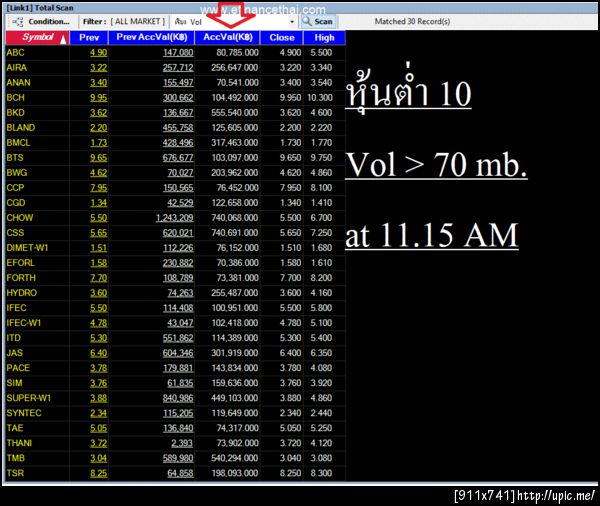
Task: Select the JAS symbol
Action: coord(15,353)
